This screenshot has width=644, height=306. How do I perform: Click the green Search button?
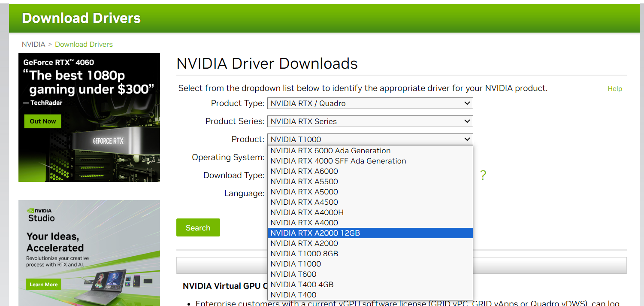click(198, 227)
